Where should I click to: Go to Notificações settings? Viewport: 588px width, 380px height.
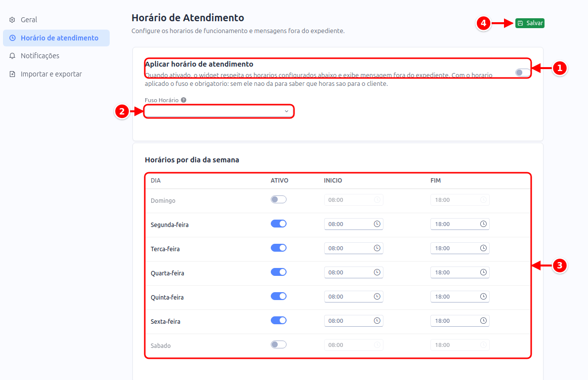pos(56,56)
